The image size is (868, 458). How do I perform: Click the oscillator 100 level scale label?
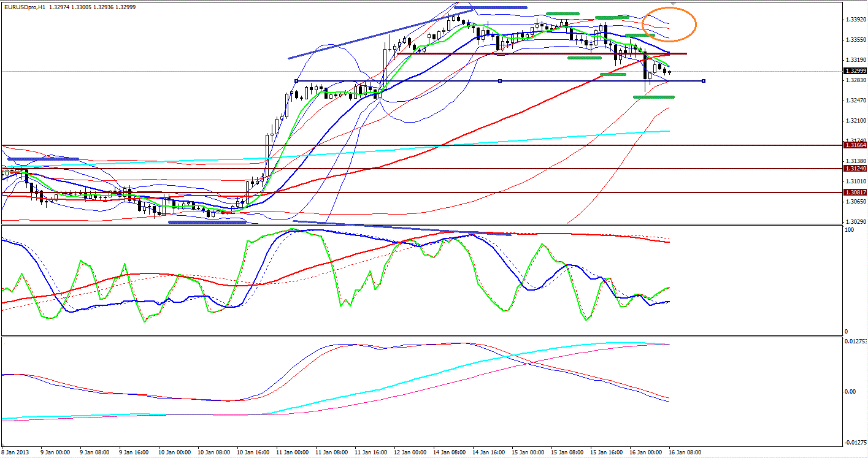click(850, 230)
